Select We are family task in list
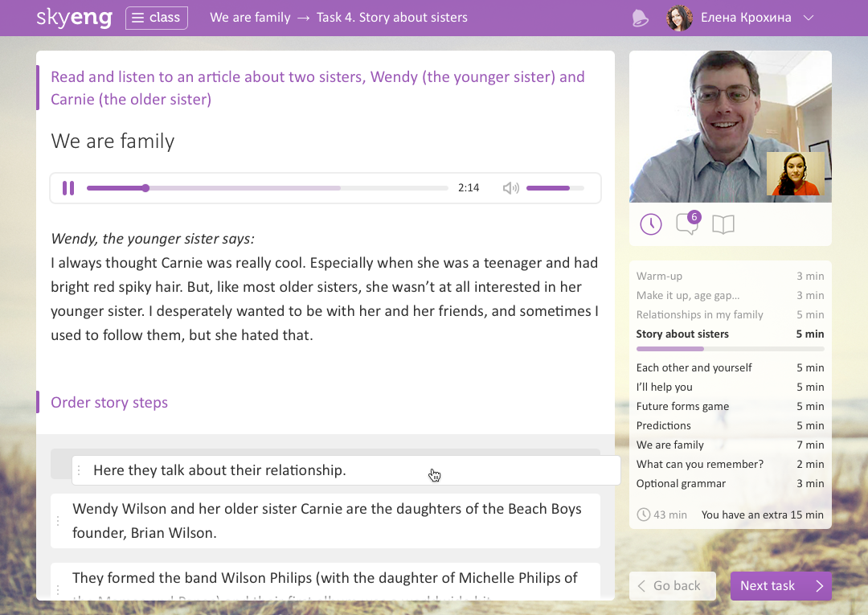The height and width of the screenshot is (615, 868). 730,445
